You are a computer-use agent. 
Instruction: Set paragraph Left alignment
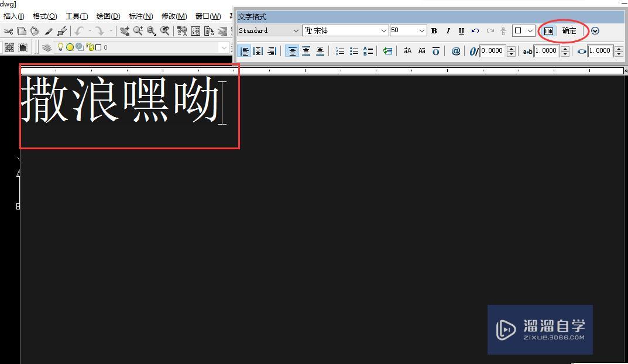[245, 51]
